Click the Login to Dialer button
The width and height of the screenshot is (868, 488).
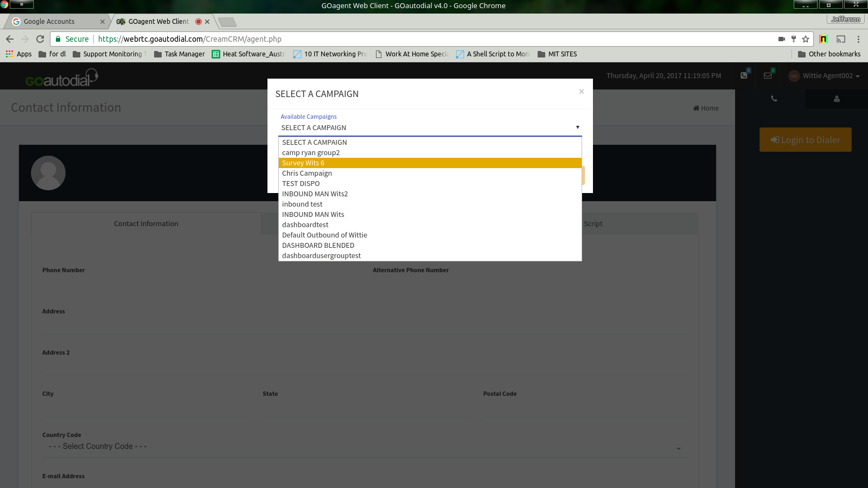(x=806, y=140)
